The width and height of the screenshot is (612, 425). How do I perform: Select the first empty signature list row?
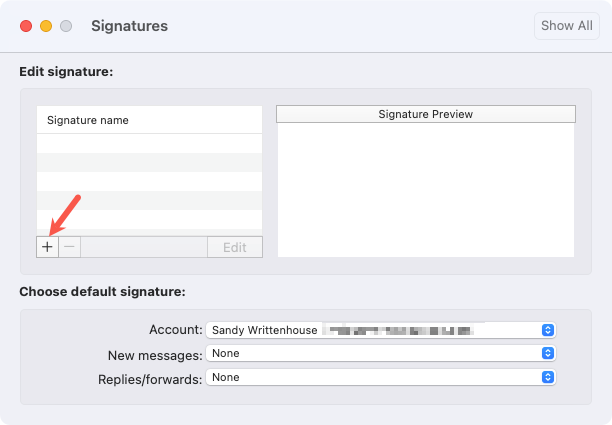(149, 143)
